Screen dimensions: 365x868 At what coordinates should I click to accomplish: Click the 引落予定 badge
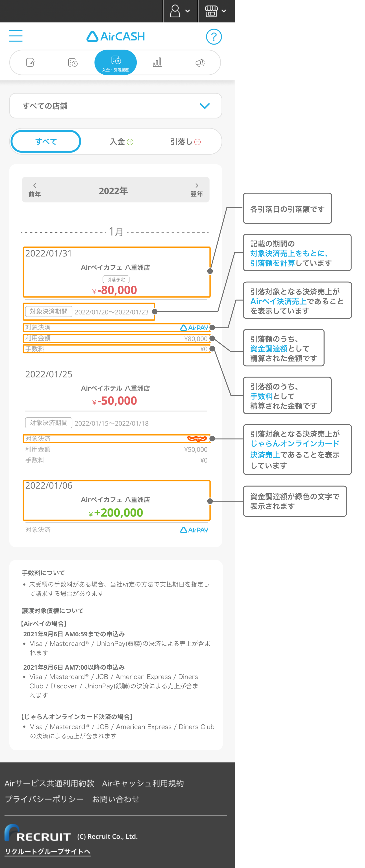point(116,279)
